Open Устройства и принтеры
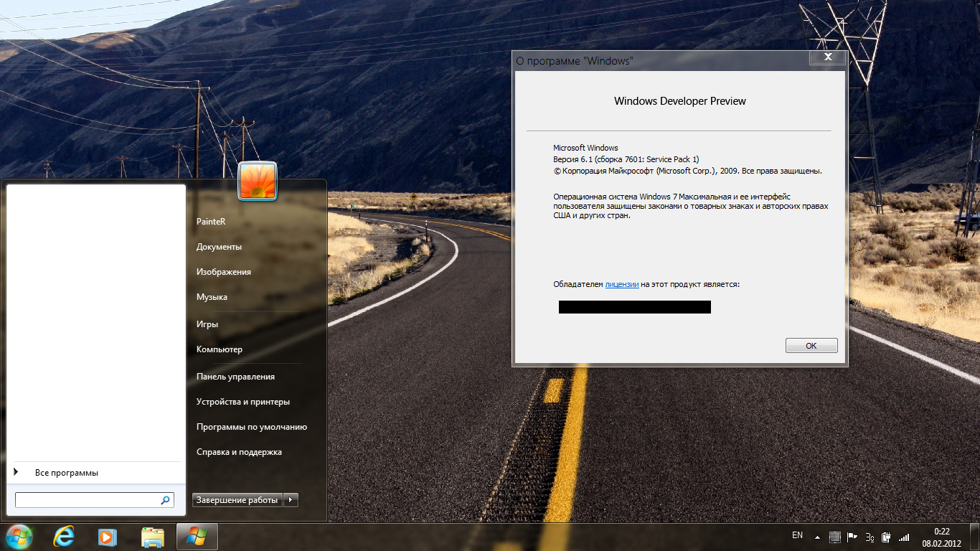 (243, 402)
